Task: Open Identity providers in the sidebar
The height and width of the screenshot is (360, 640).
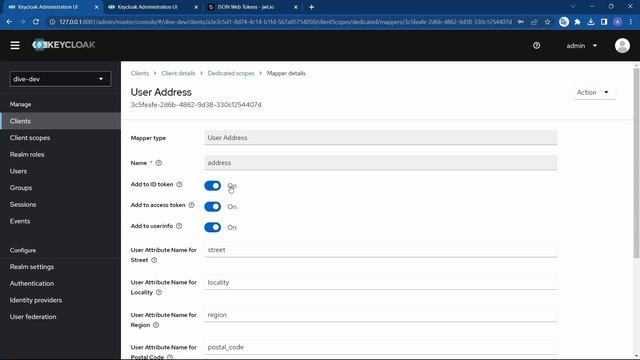Action: 60,300
